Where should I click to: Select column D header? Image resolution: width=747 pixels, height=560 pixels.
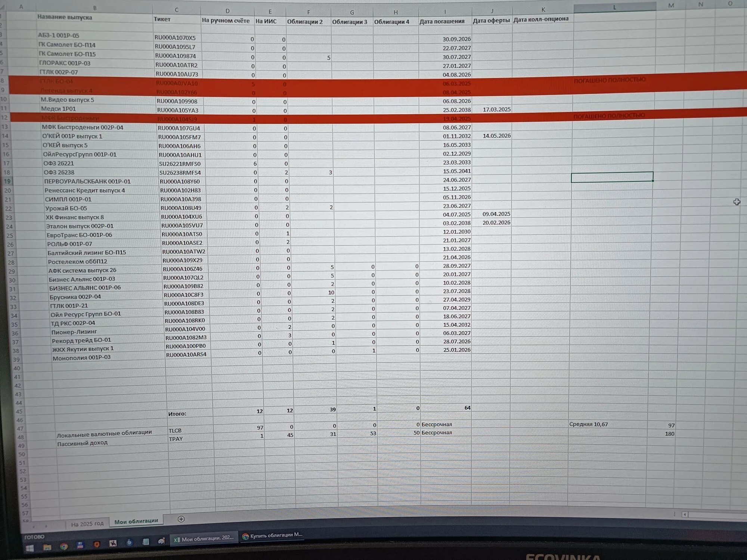(227, 11)
